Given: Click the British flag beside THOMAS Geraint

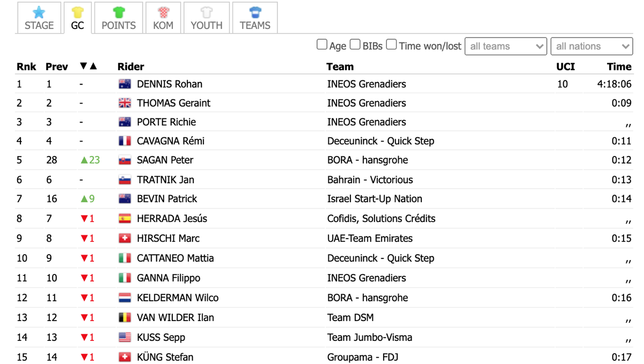Looking at the screenshot, I should point(125,103).
